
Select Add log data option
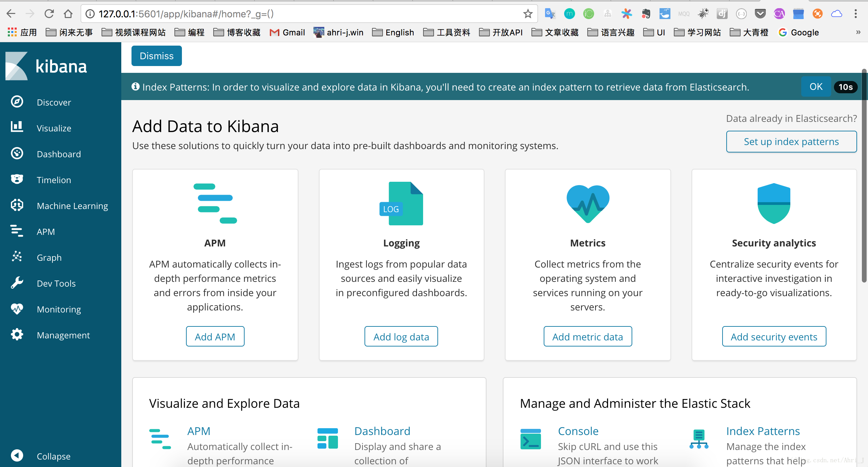pos(401,336)
